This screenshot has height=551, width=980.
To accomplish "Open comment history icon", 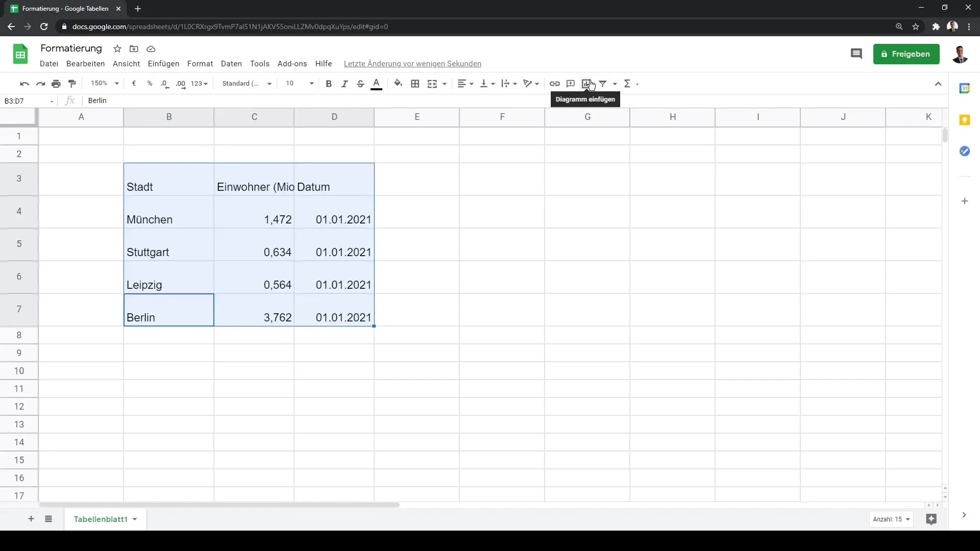I will tap(856, 54).
